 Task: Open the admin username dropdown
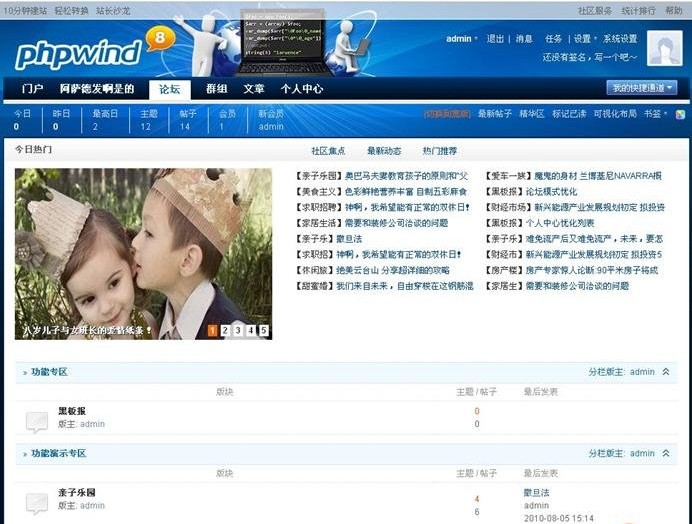tap(462, 39)
